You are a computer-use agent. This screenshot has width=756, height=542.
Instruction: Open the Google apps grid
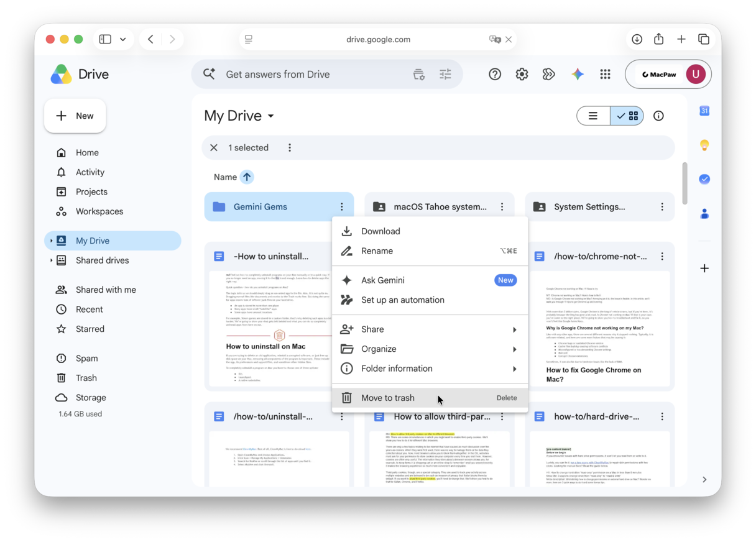(x=605, y=74)
